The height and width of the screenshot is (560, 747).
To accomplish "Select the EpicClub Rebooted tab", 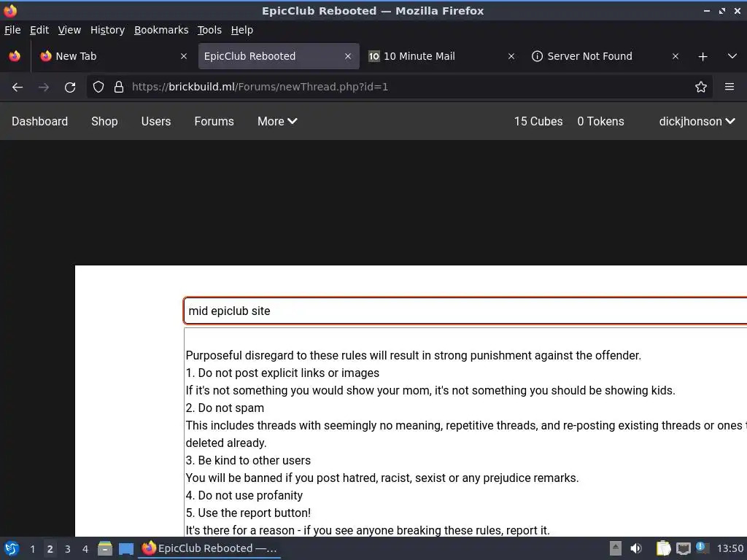I will click(279, 56).
